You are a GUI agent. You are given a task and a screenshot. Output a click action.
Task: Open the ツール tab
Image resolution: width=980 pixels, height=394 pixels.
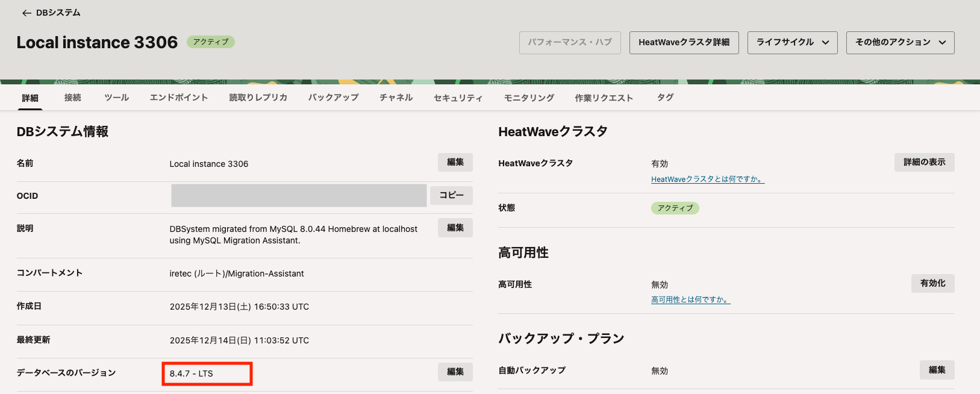click(x=116, y=98)
